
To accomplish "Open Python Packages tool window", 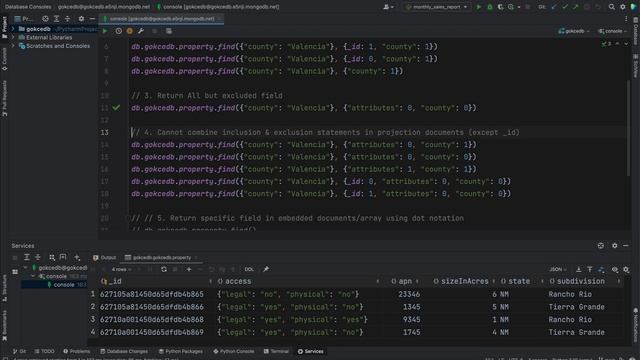I will pyautogui.click(x=180, y=351).
